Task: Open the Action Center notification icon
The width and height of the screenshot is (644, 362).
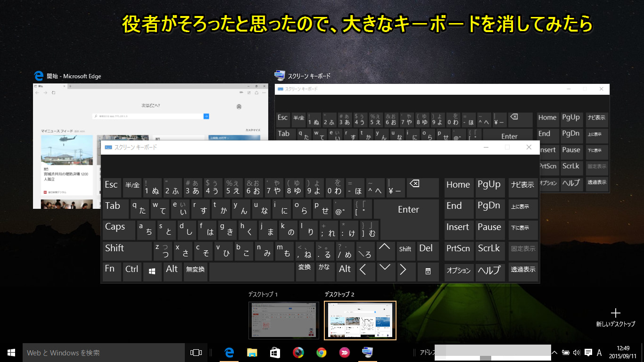Action: click(x=588, y=353)
